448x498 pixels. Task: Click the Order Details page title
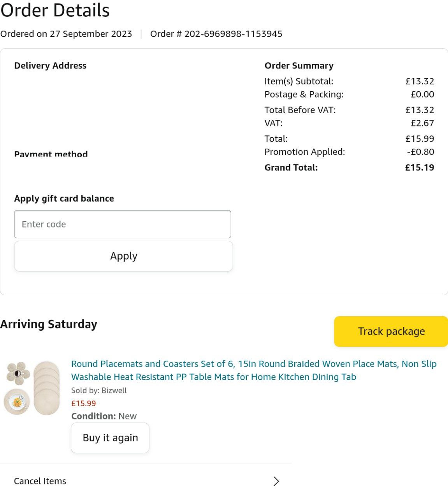point(55,10)
